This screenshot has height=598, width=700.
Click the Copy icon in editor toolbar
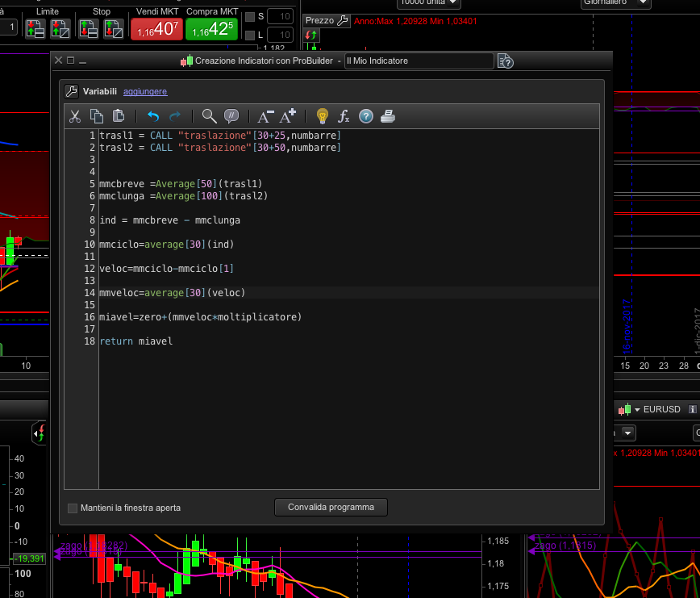(x=97, y=116)
